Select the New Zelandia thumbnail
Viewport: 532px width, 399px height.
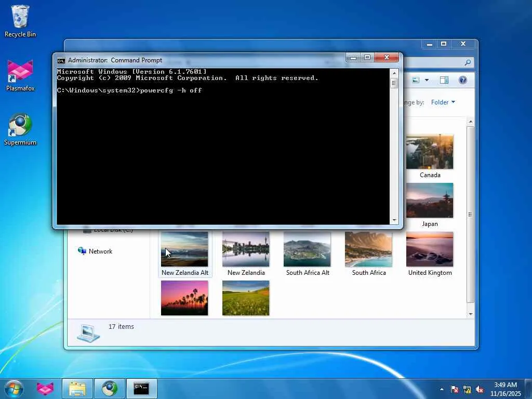pyautogui.click(x=246, y=249)
